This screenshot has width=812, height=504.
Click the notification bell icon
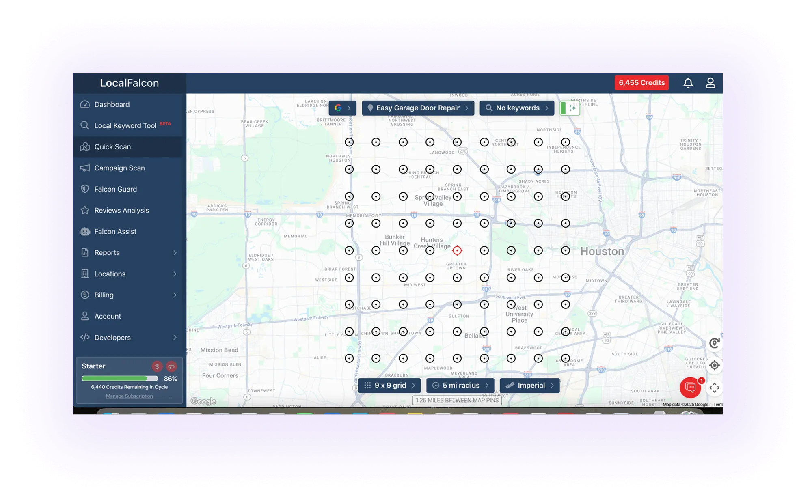point(689,82)
